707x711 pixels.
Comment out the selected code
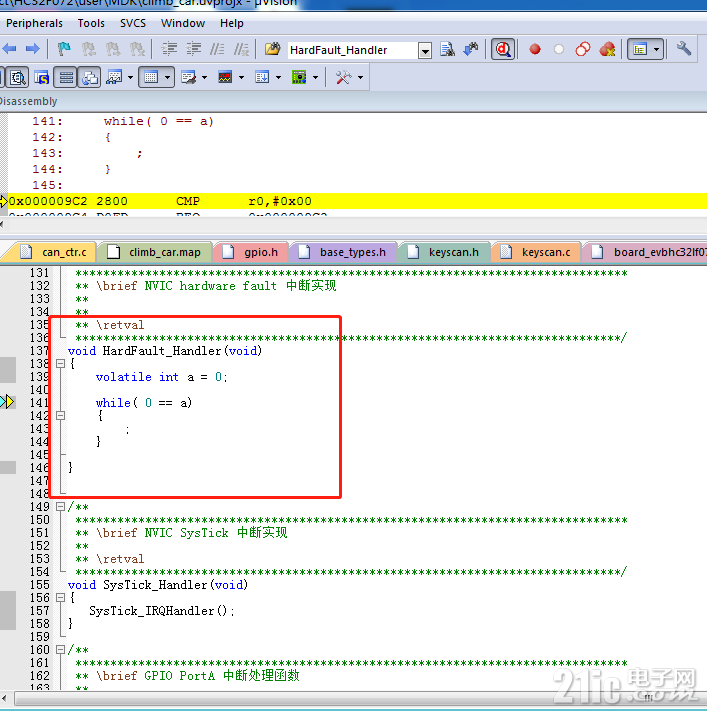217,49
